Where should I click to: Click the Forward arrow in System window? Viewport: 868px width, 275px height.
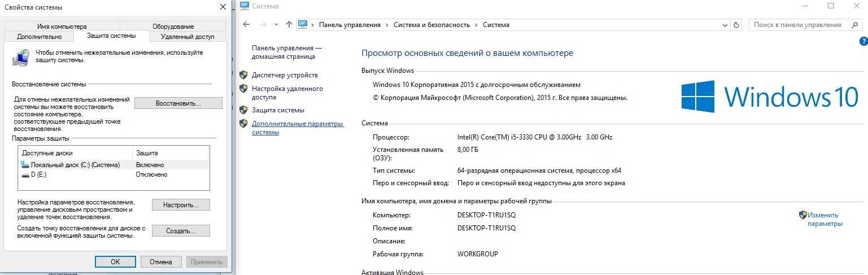[263, 25]
